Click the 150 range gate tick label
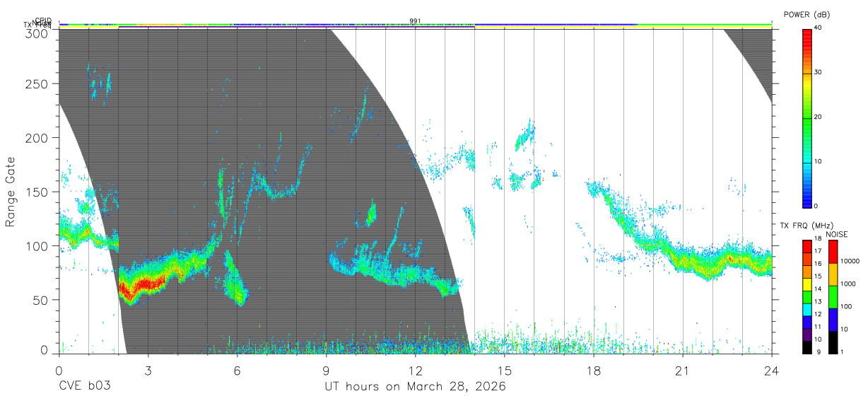 pyautogui.click(x=38, y=192)
